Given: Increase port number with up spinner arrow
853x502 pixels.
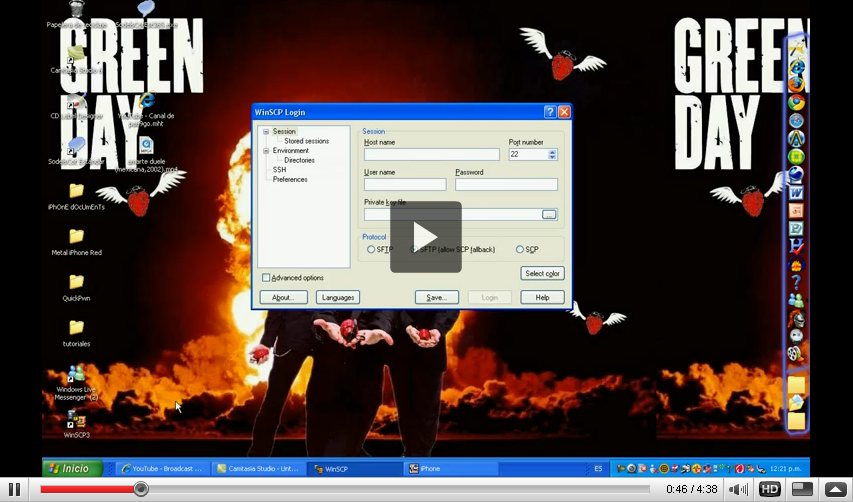Looking at the screenshot, I should coord(553,152).
